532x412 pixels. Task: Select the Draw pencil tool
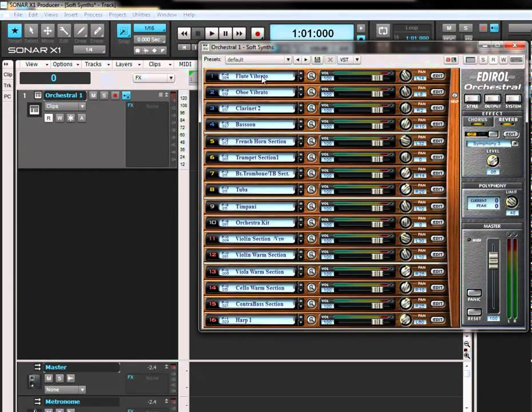(81, 31)
